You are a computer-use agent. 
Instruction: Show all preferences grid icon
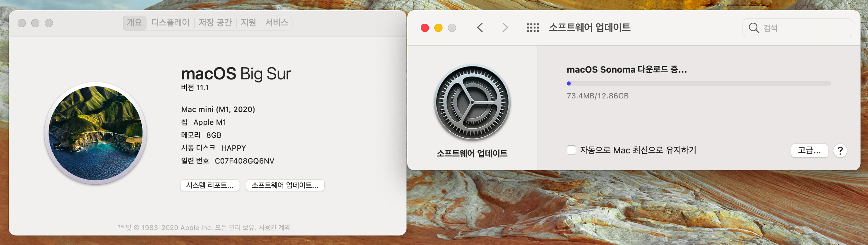click(x=533, y=27)
